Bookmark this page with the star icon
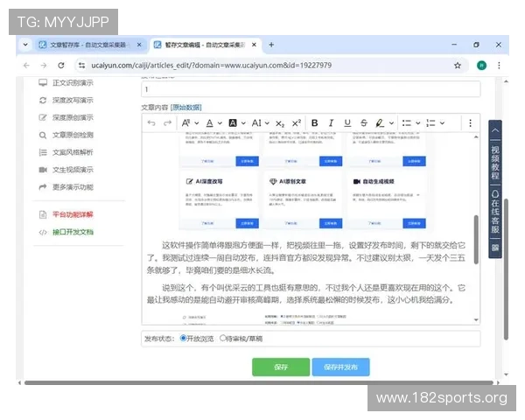 458,66
